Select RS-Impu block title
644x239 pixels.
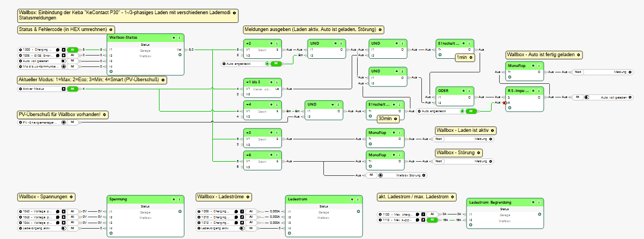pyautogui.click(x=518, y=90)
